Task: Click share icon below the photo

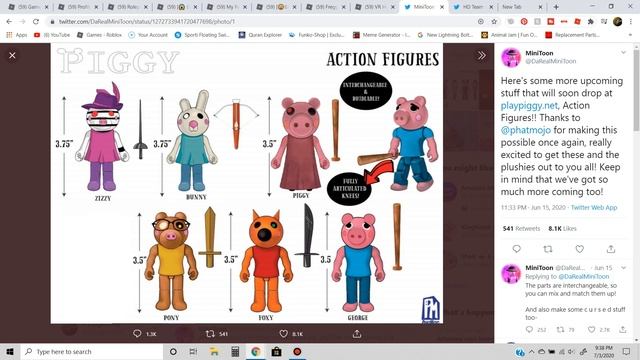Action: coord(357,334)
